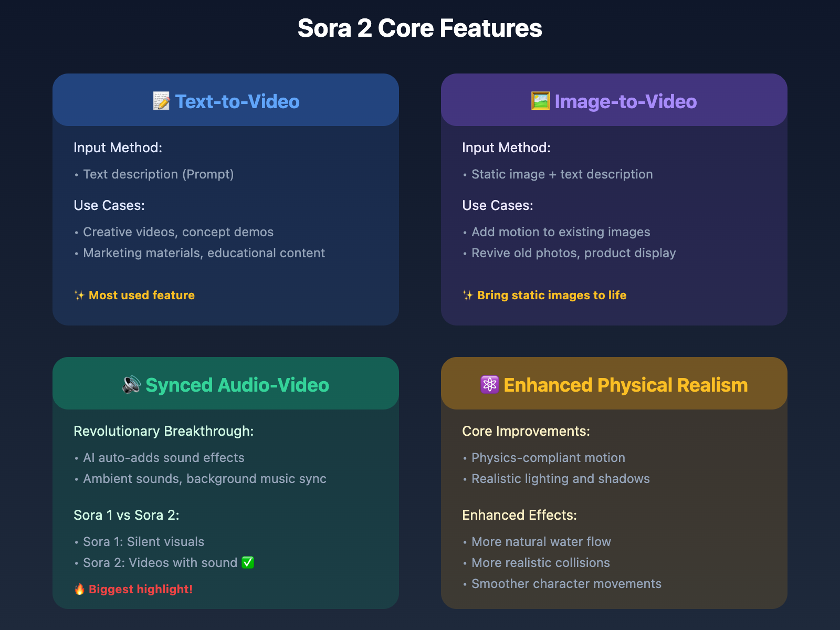Select the Image-to-Video card heading
Image resolution: width=840 pixels, height=630 pixels.
[626, 101]
